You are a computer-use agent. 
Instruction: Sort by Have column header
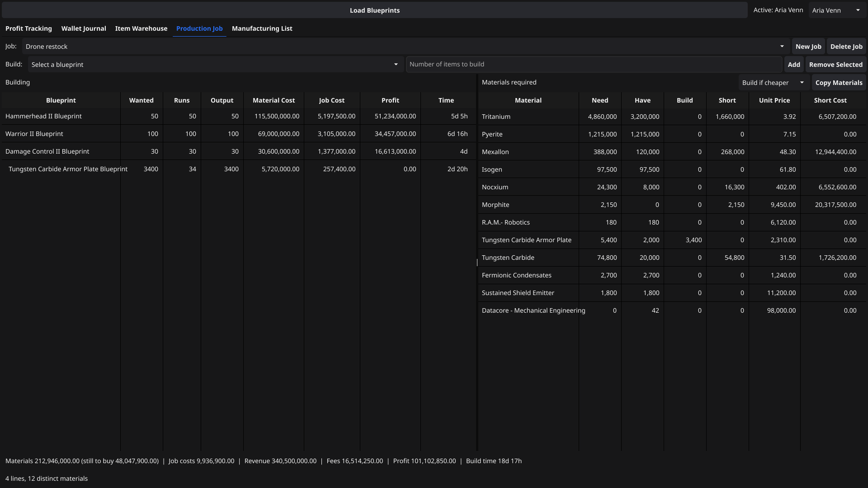pyautogui.click(x=642, y=100)
